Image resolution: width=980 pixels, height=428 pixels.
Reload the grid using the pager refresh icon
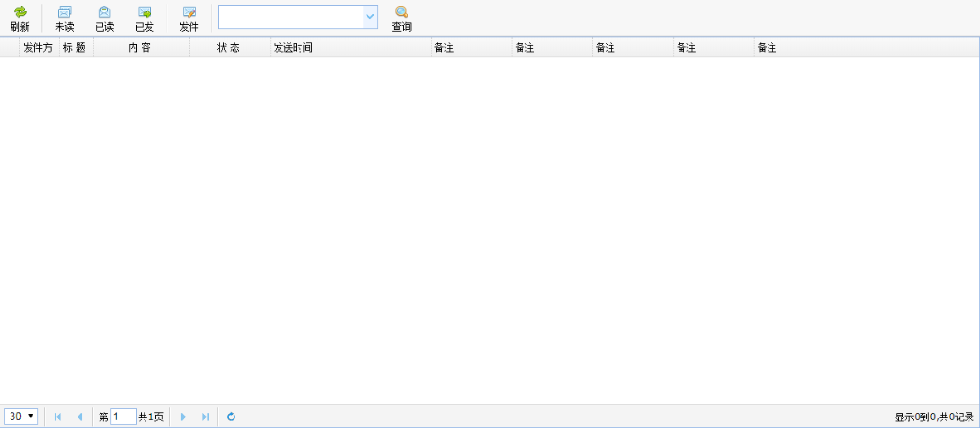(232, 417)
